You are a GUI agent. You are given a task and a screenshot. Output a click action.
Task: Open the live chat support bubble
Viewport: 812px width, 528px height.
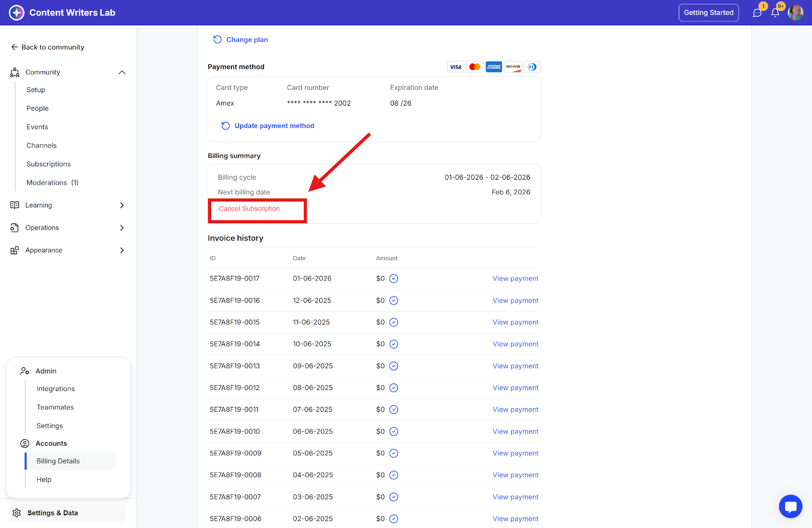click(790, 506)
